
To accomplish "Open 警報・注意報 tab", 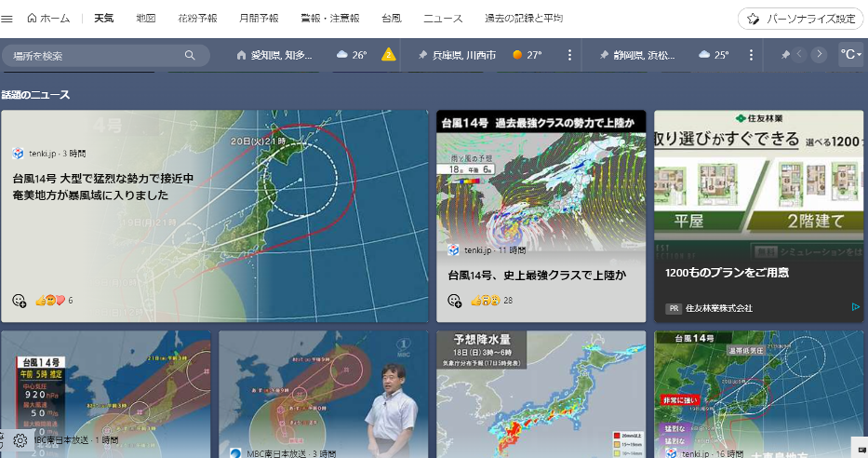I will (x=330, y=19).
